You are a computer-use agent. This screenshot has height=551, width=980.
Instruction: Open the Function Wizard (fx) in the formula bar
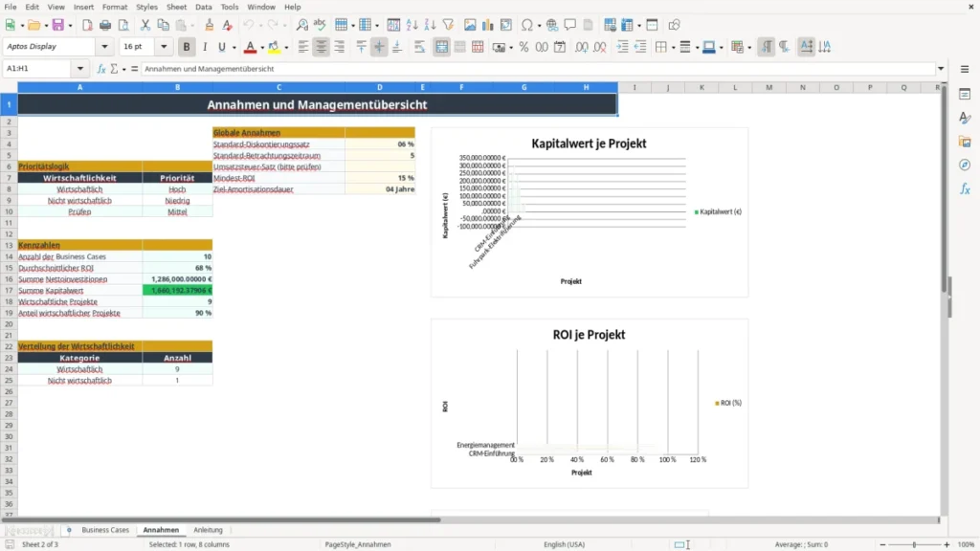coord(101,69)
